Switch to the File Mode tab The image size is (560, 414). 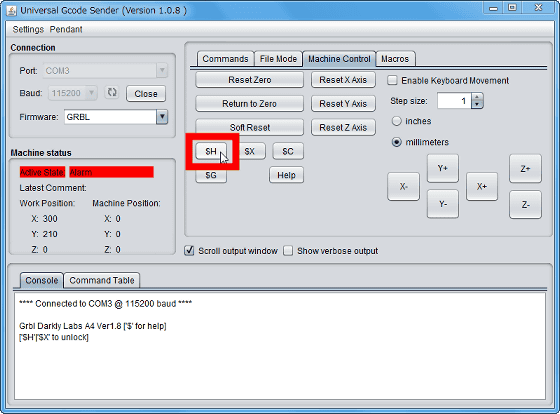pyautogui.click(x=278, y=59)
